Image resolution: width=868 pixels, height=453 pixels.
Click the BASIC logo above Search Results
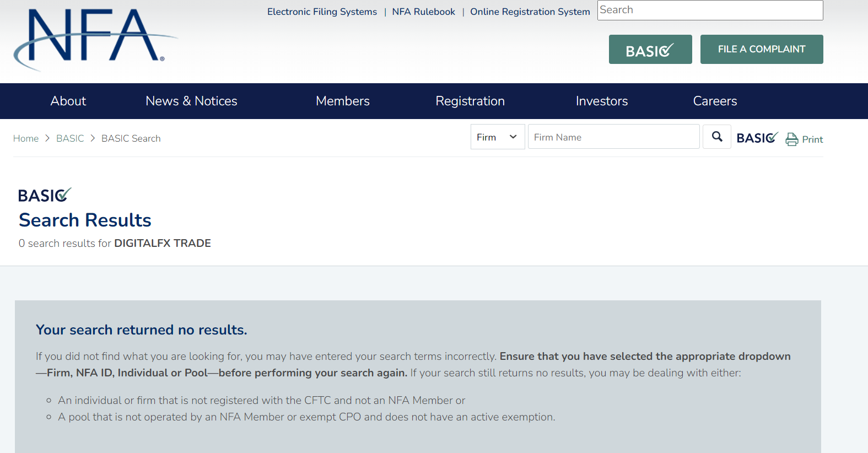45,195
